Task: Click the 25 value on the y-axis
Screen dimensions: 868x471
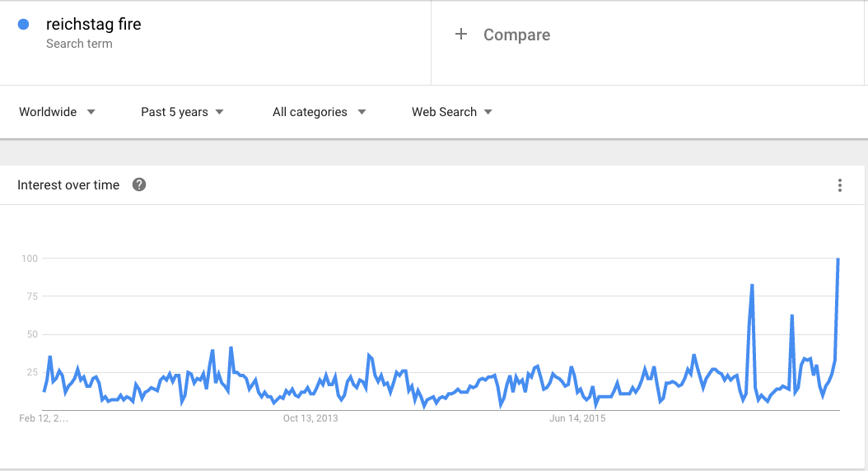Action: [32, 372]
